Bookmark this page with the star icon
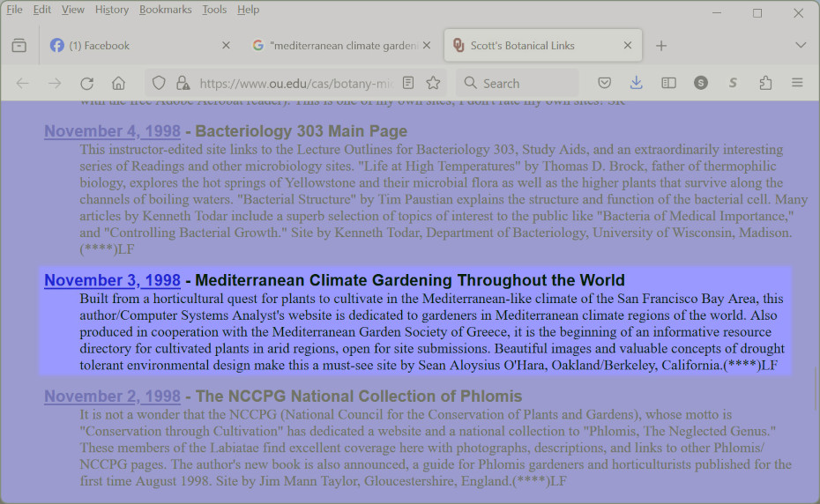 433,83
